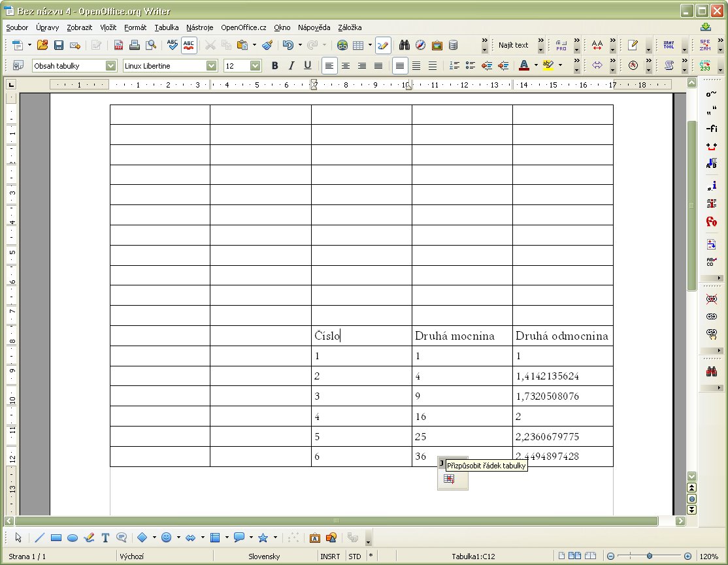Run the spelling and grammar check icon
This screenshot has width=728, height=565.
pyautogui.click(x=173, y=45)
